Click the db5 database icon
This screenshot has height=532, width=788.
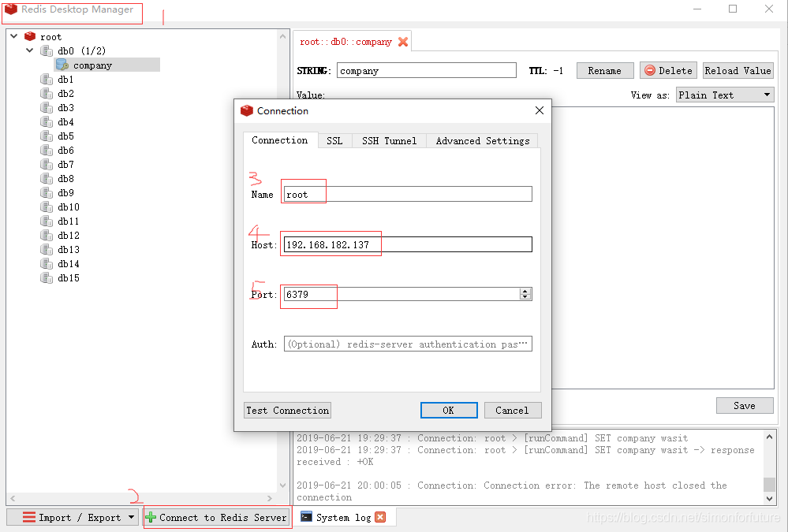click(47, 136)
